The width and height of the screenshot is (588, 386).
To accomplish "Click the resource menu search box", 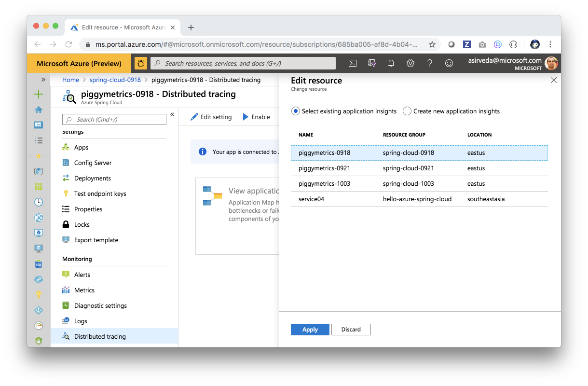I will point(115,120).
